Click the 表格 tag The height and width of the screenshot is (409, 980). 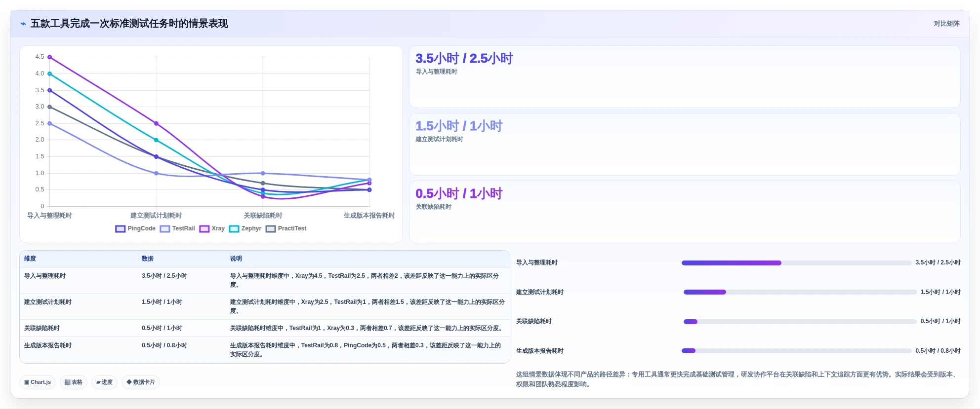tap(74, 382)
